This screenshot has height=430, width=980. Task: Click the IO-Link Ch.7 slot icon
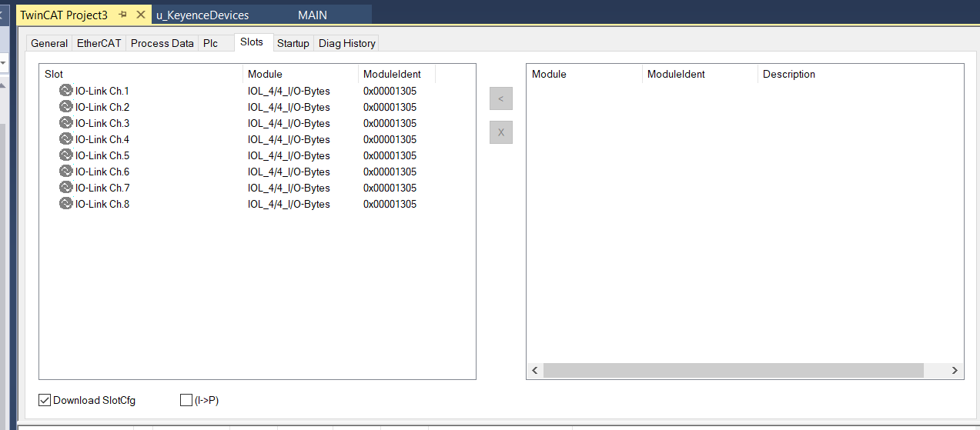click(65, 188)
